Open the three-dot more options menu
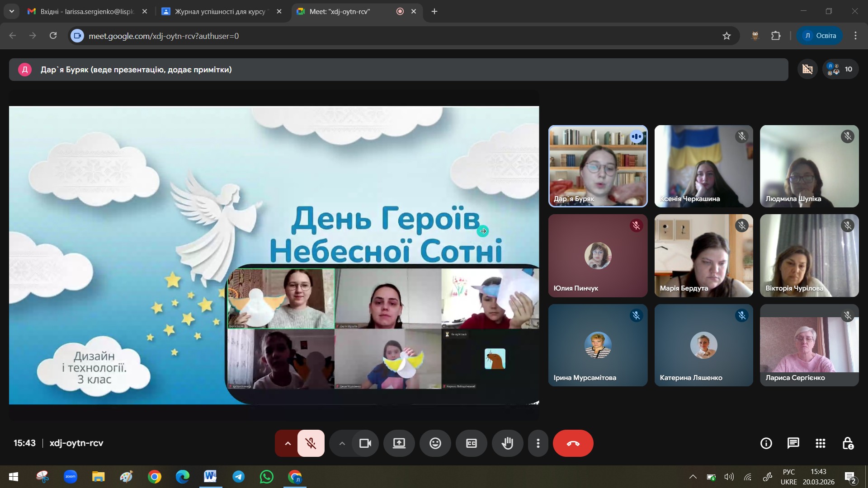868x488 pixels. (x=538, y=443)
